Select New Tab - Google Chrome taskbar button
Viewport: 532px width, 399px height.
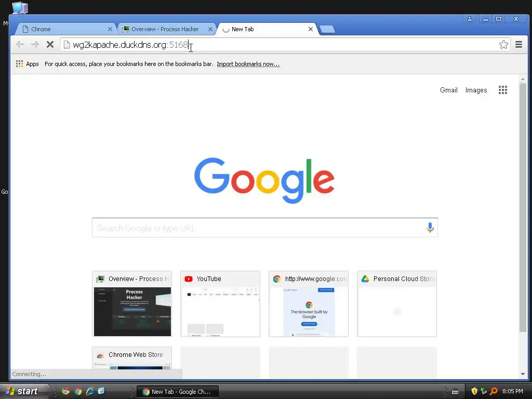pyautogui.click(x=178, y=392)
